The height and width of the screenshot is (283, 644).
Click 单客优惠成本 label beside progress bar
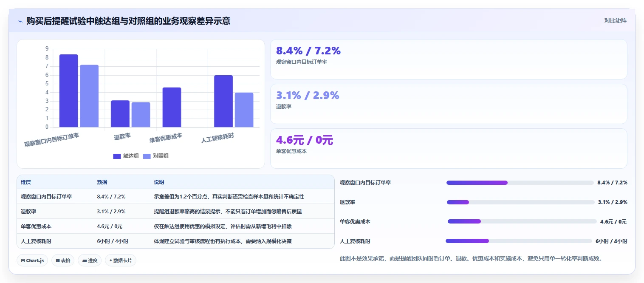355,222
